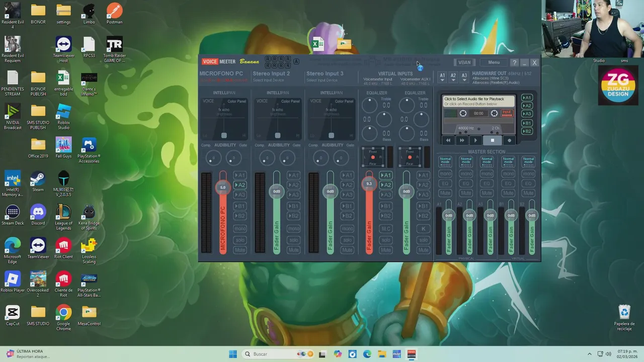Viewport: 644px width, 362px height.
Task: Open the CapCut desktop shortcut
Action: pos(13,316)
